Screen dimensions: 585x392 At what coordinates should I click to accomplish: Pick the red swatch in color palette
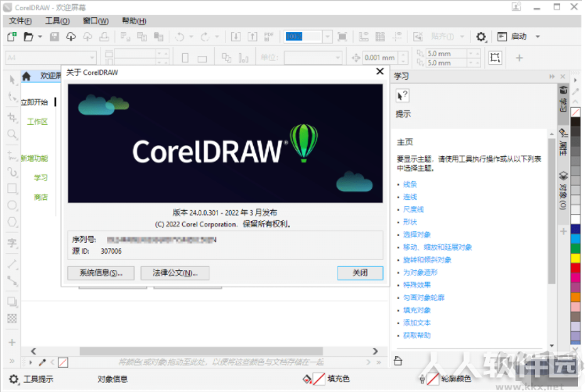[x=576, y=268]
